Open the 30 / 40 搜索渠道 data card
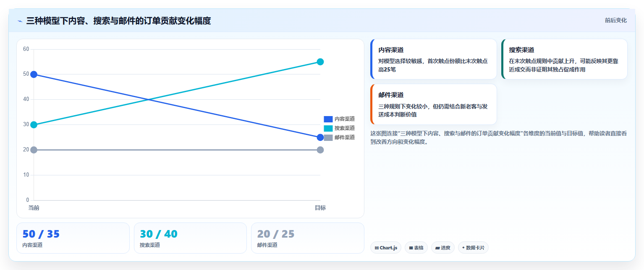This screenshot has width=644, height=270. 190,238
